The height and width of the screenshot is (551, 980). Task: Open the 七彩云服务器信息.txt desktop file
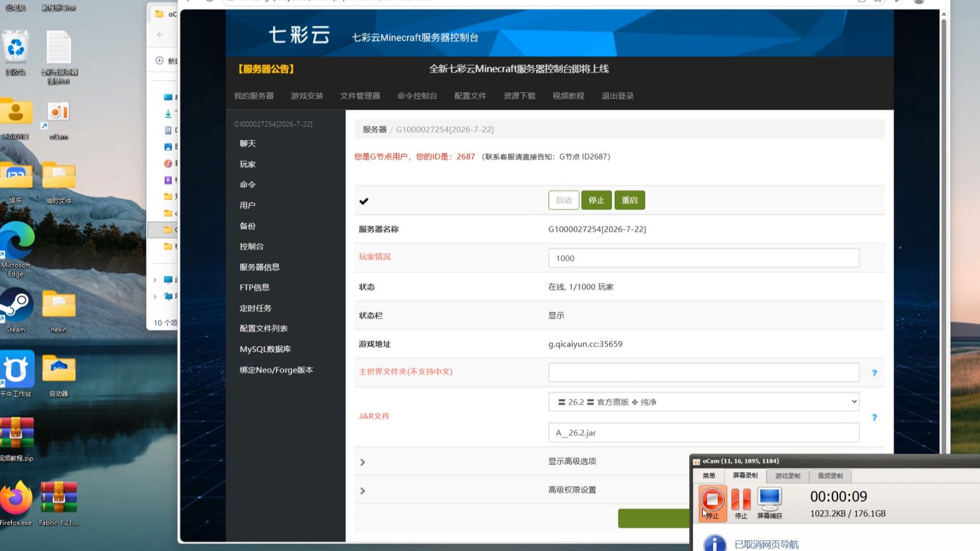coord(59,57)
